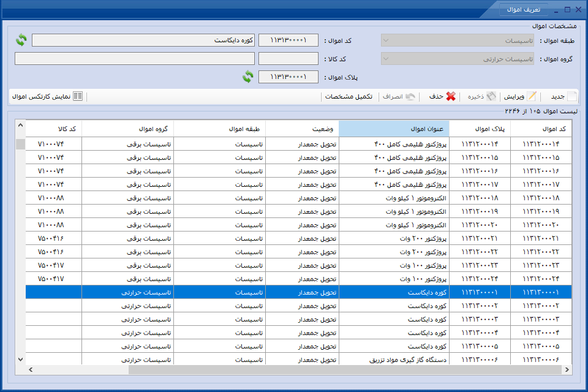Click the تکمیل مشخصات button
588x392 pixels.
[x=349, y=96]
